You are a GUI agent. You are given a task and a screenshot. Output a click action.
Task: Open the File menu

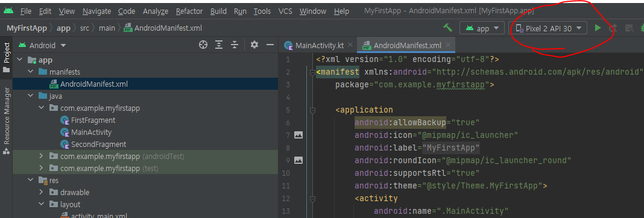tap(25, 11)
